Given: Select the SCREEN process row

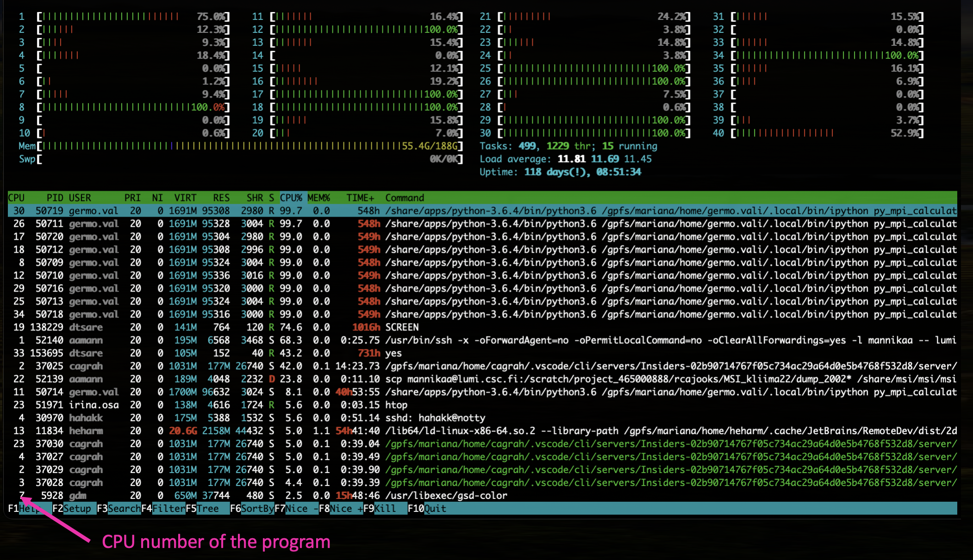Looking at the screenshot, I should (x=482, y=327).
